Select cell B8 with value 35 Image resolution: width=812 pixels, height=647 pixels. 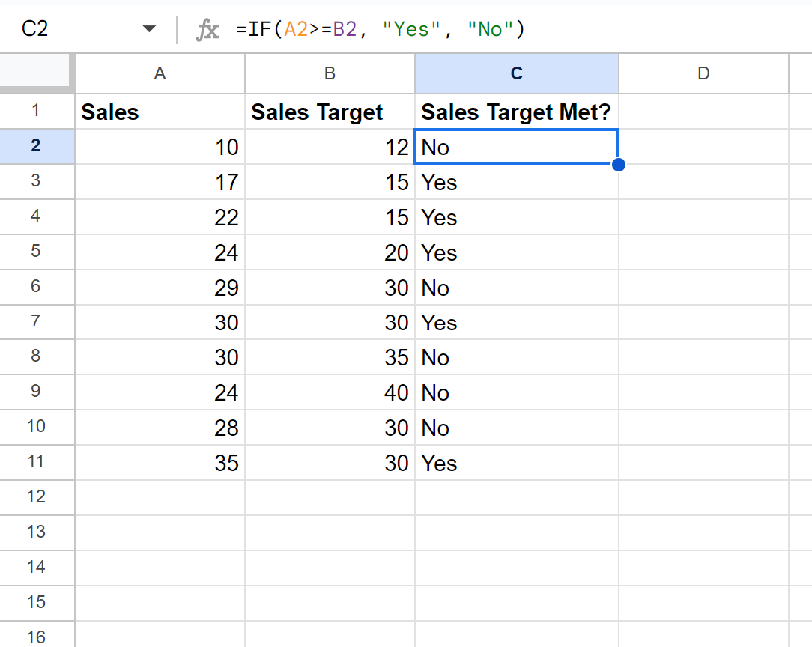coord(330,357)
